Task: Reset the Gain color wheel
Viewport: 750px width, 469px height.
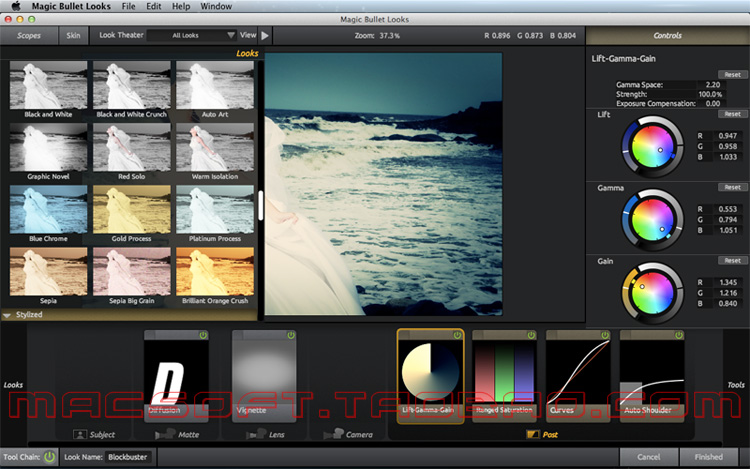Action: (x=732, y=261)
